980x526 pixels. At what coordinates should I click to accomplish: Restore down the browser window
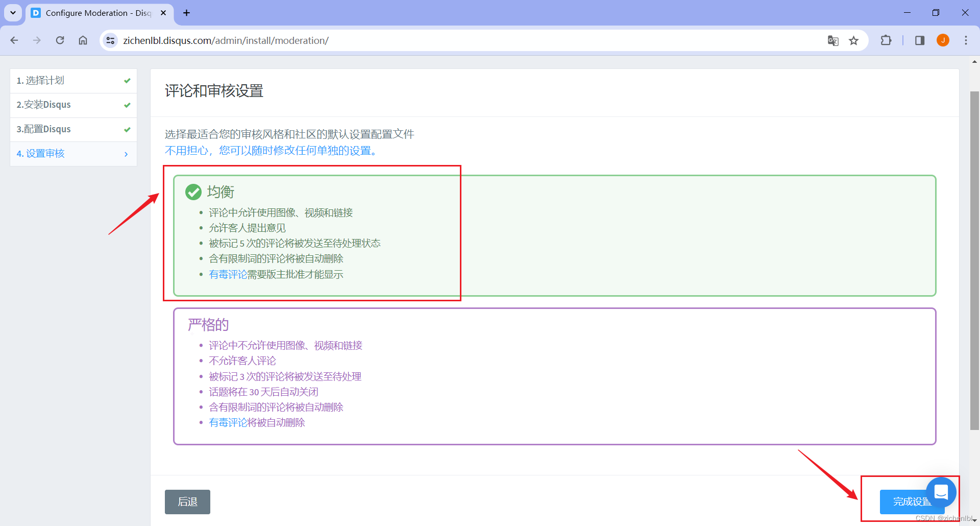pos(936,13)
